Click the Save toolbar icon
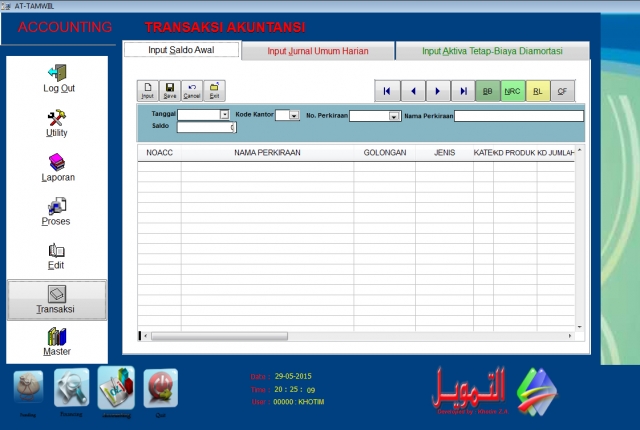The width and height of the screenshot is (640, 430). [x=170, y=90]
